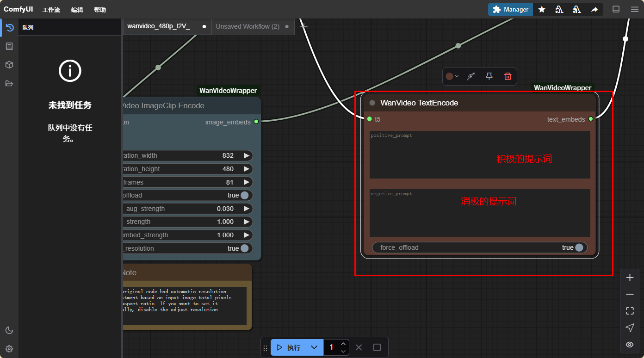The width and height of the screenshot is (644, 358).
Task: Click image_embeds output socket
Action: click(x=256, y=122)
